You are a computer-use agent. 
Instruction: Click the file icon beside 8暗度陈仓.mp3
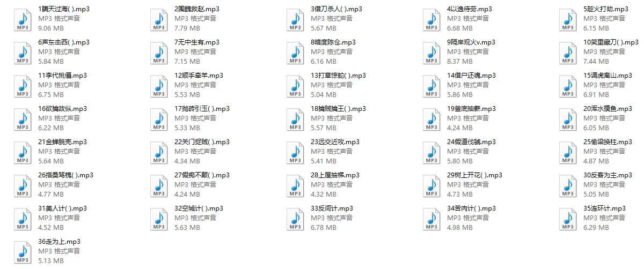(295, 52)
